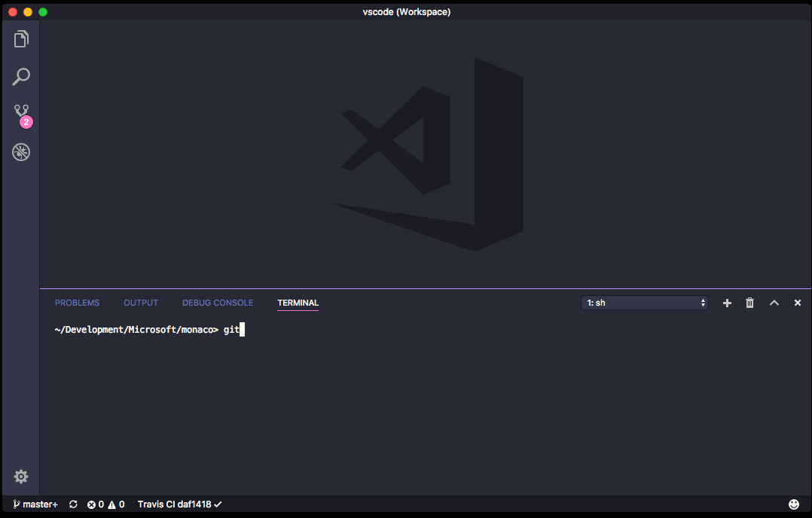Select the TERMINAL tab

(x=298, y=303)
